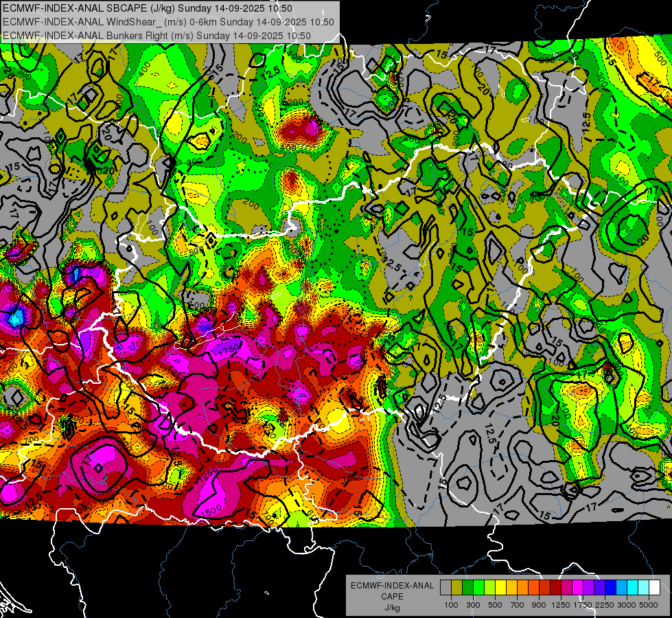672x618 pixels.
Task: Click the 1750 contour label on the map
Action: 229,350
